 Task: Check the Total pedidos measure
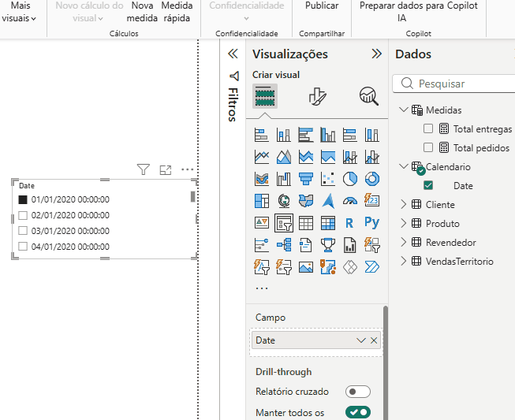tap(428, 147)
